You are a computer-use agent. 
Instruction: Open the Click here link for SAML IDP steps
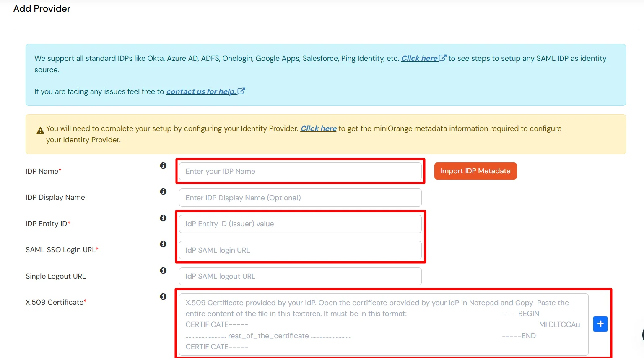point(419,58)
